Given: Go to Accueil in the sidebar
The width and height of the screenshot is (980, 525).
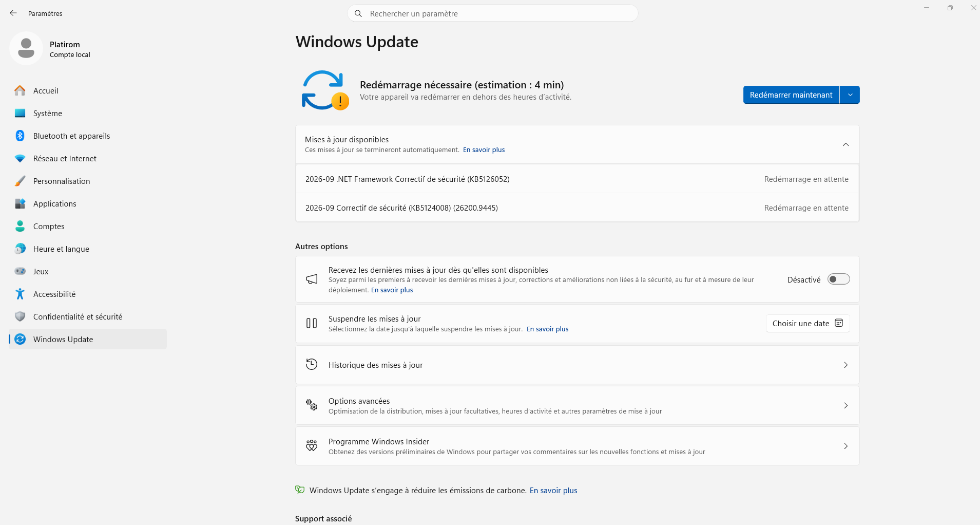Looking at the screenshot, I should pos(88,90).
